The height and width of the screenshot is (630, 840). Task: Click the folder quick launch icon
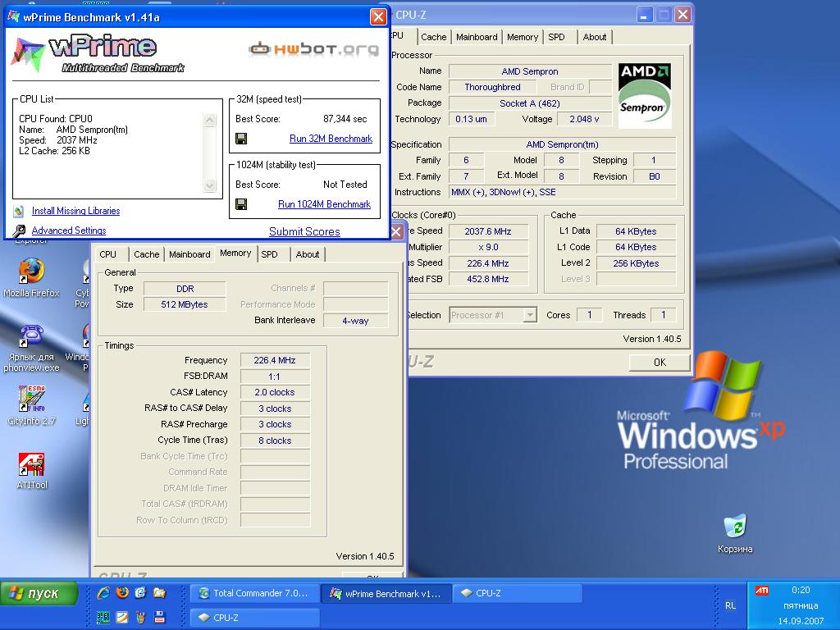click(x=159, y=593)
